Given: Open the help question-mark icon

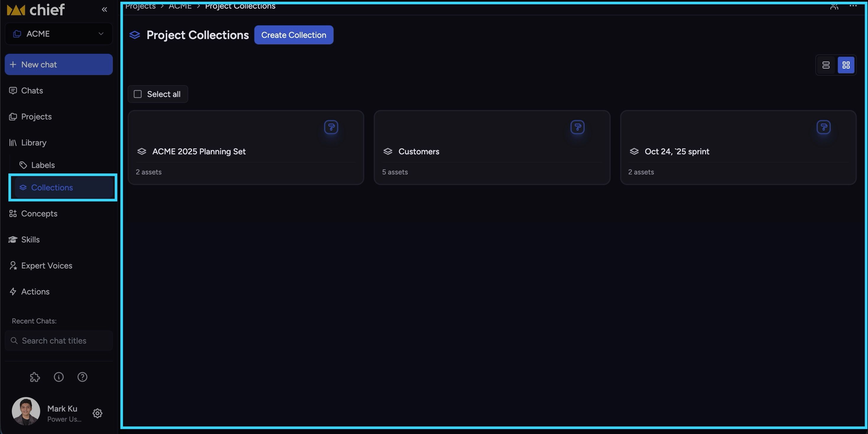Looking at the screenshot, I should pos(82,377).
